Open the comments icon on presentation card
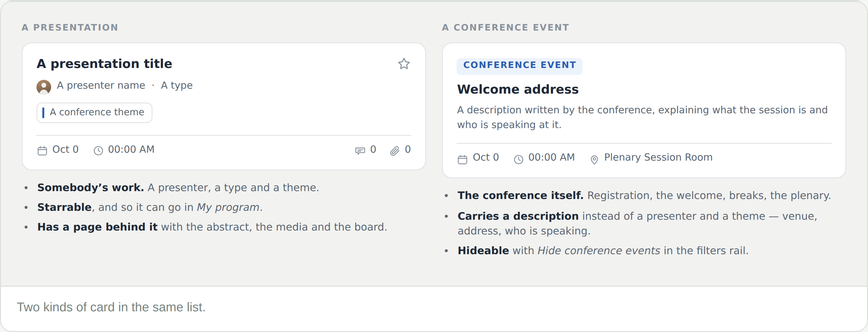Viewport: 868px width, 332px height. click(360, 150)
